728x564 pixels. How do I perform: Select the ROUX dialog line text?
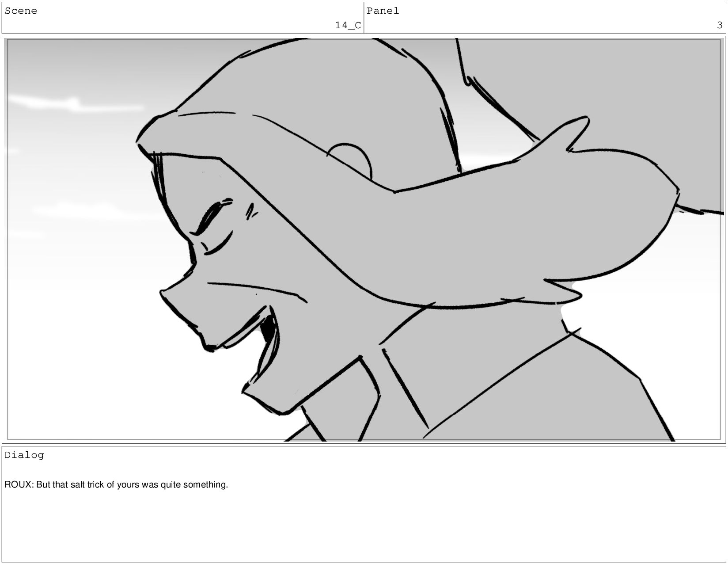(x=116, y=485)
